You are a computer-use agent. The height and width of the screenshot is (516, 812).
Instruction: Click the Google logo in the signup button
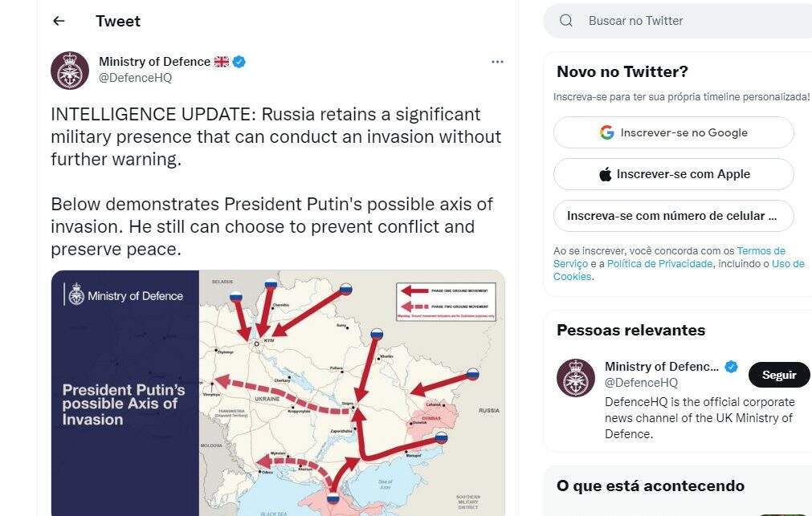point(607,132)
